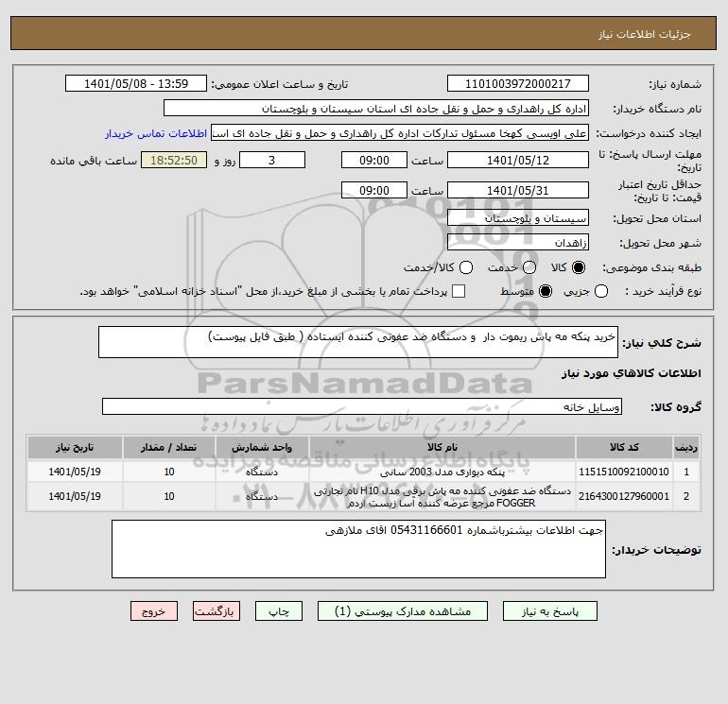The width and height of the screenshot is (728, 704).
Task: Click the کد کالا column header
Action: [624, 447]
